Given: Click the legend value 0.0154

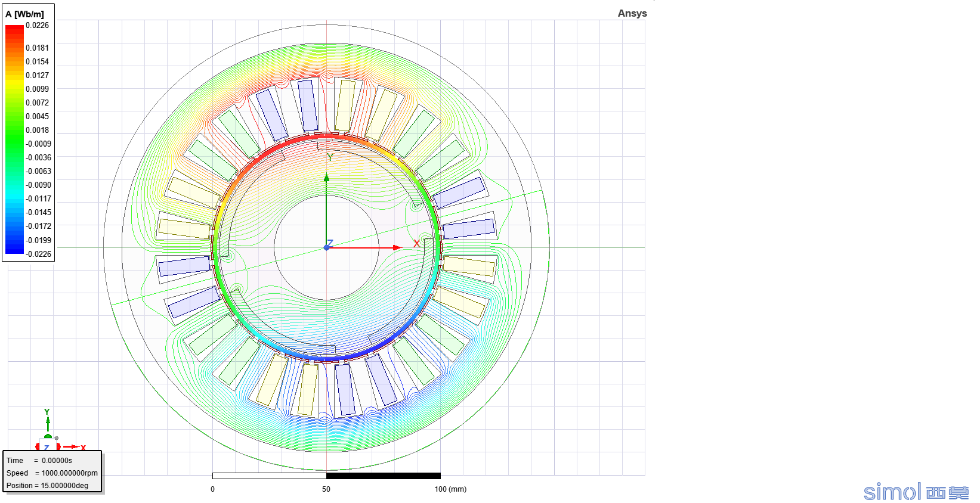Looking at the screenshot, I should pos(37,61).
